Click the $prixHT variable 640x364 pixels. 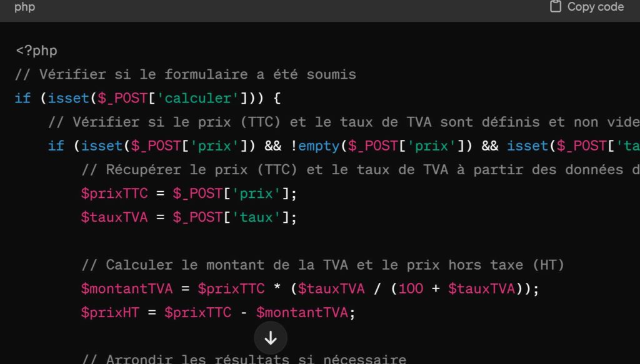(110, 313)
